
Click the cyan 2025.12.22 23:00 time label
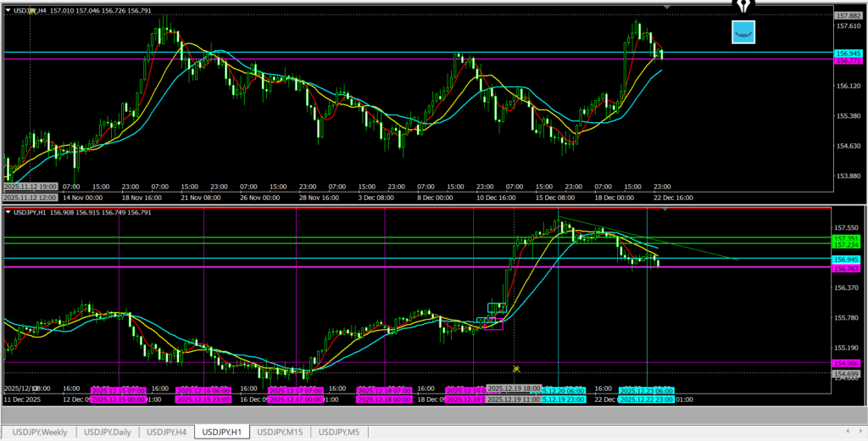click(x=646, y=399)
